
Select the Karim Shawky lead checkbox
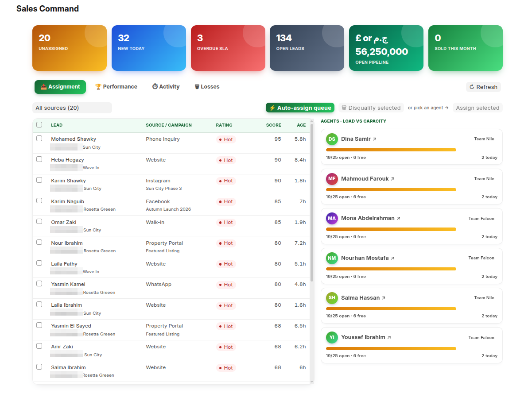click(x=39, y=180)
